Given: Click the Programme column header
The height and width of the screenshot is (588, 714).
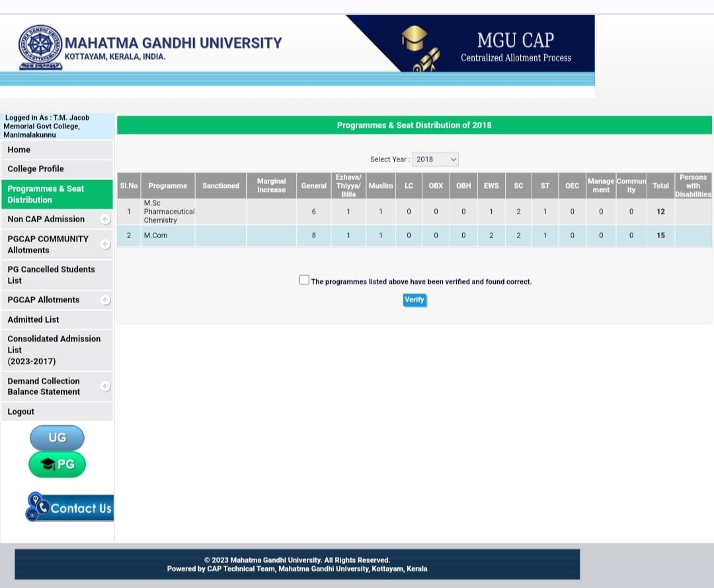Looking at the screenshot, I should [x=168, y=186].
